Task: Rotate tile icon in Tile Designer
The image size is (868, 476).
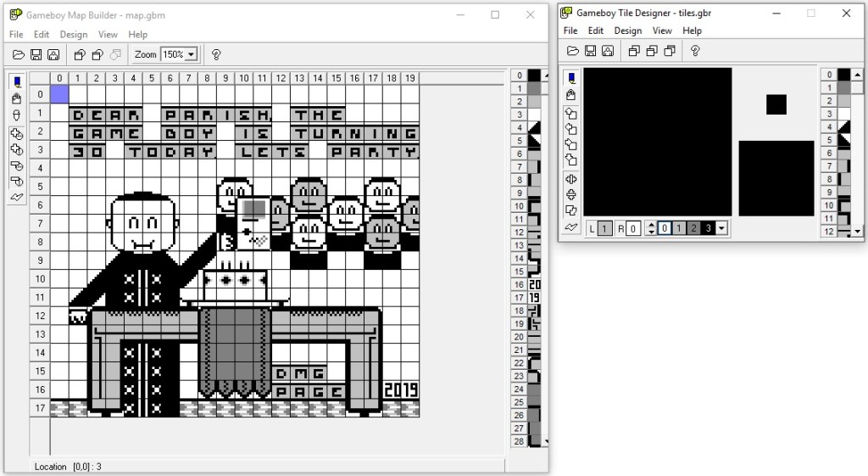Action: [571, 210]
